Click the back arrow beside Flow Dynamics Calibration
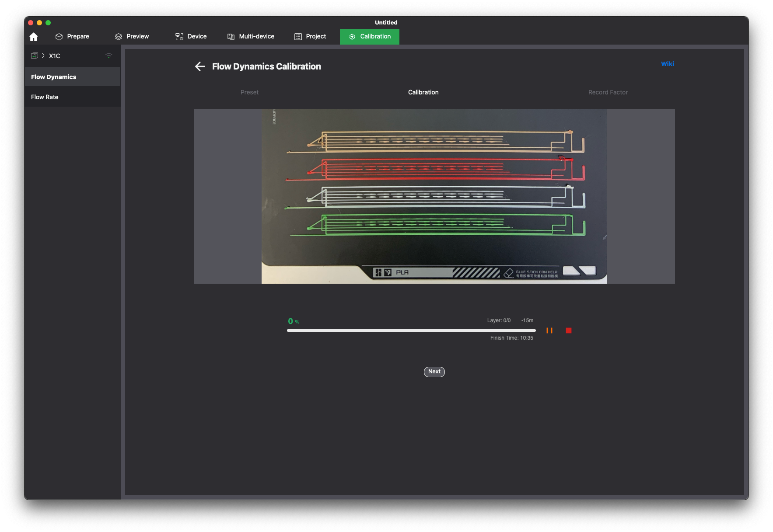This screenshot has height=532, width=773. [200, 66]
